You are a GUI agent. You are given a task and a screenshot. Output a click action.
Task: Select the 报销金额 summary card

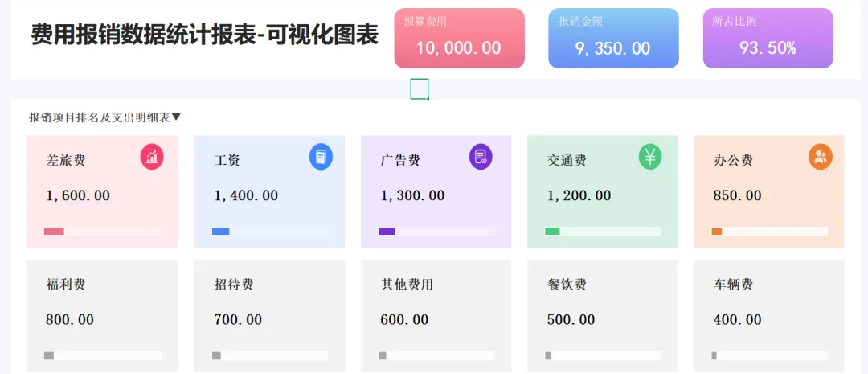(613, 39)
